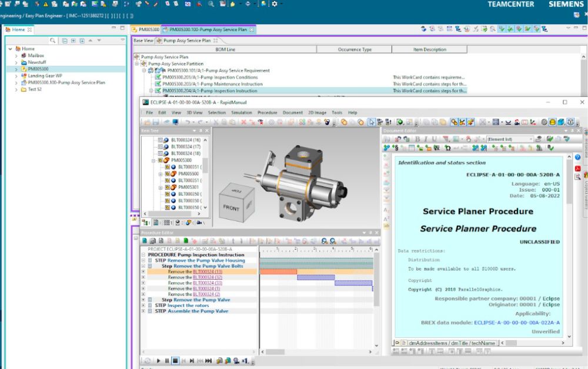
Task: Open the Element list dropdown in Document Editor
Action: (x=532, y=139)
